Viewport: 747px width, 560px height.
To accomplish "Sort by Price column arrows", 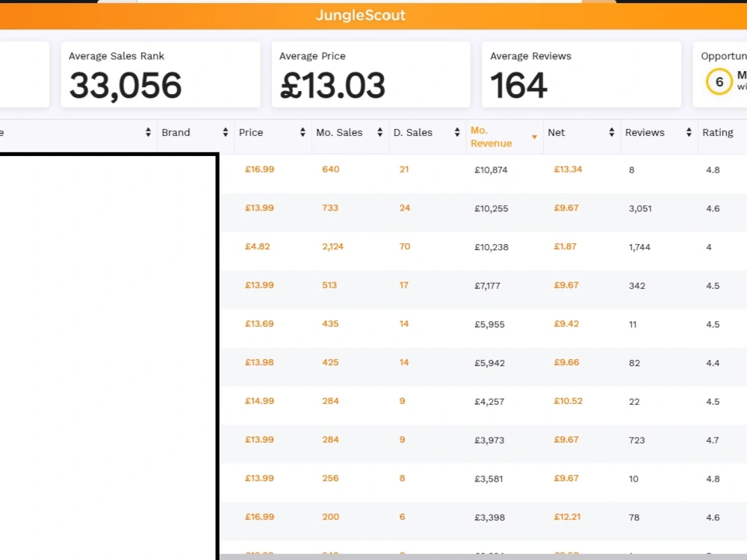I will point(303,132).
